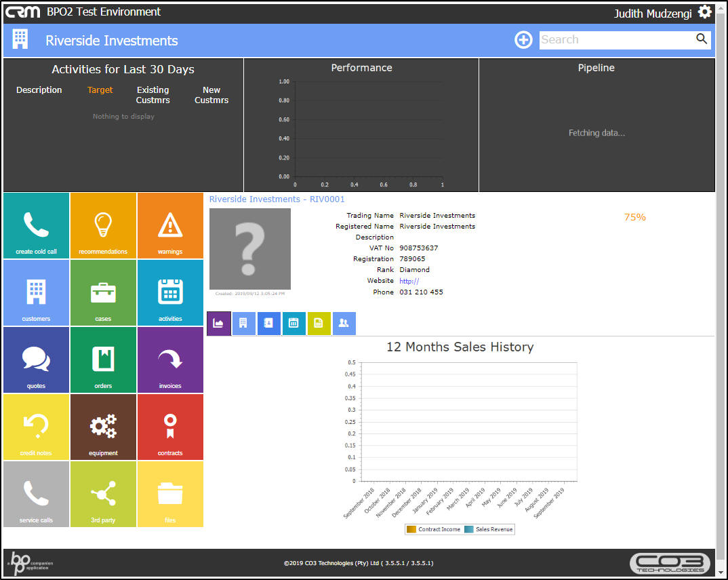This screenshot has width=728, height=580.
Task: Click the Description column header in Activities
Action: (x=39, y=90)
